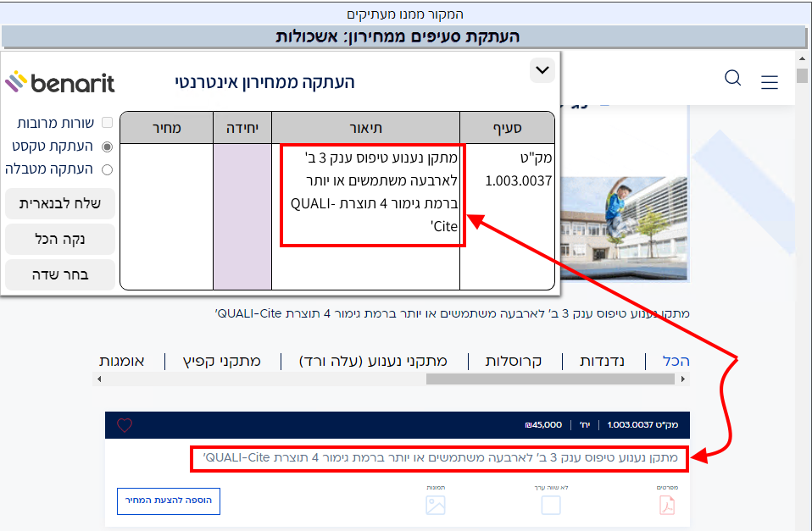Open the hamburger menu icon
Image resolution: width=812 pixels, height=531 pixels.
[x=769, y=82]
